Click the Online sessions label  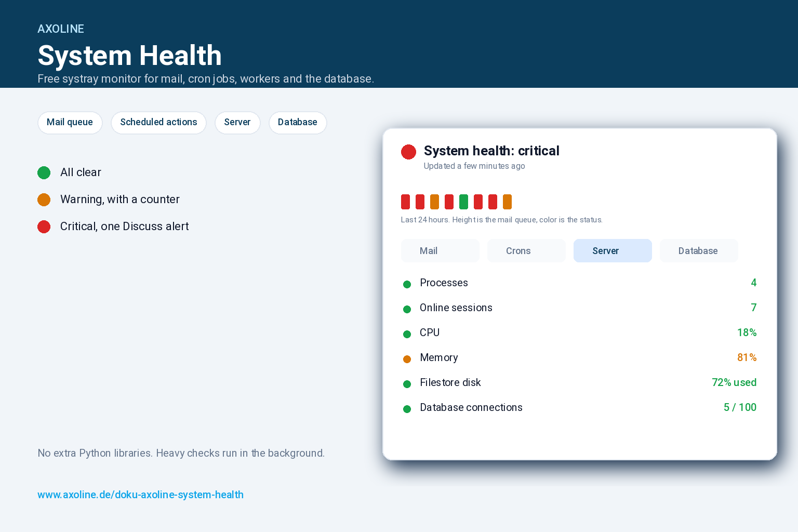coord(456,308)
